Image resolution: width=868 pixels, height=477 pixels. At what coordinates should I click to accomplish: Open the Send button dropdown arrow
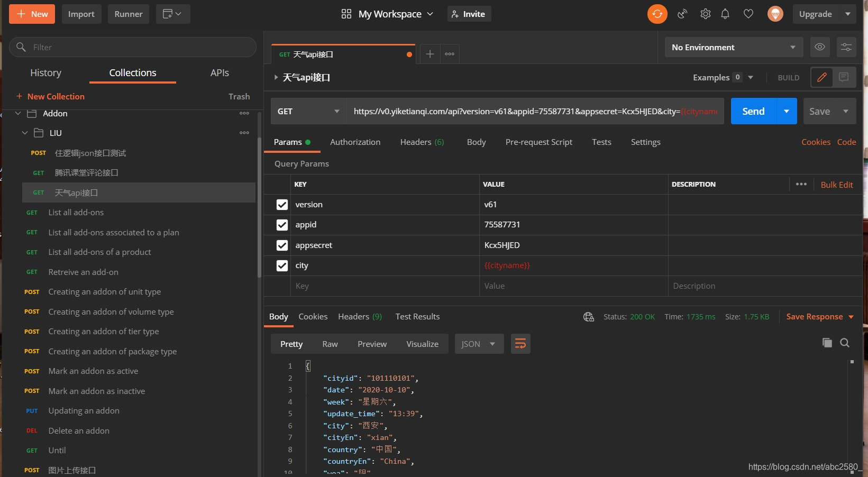point(787,111)
